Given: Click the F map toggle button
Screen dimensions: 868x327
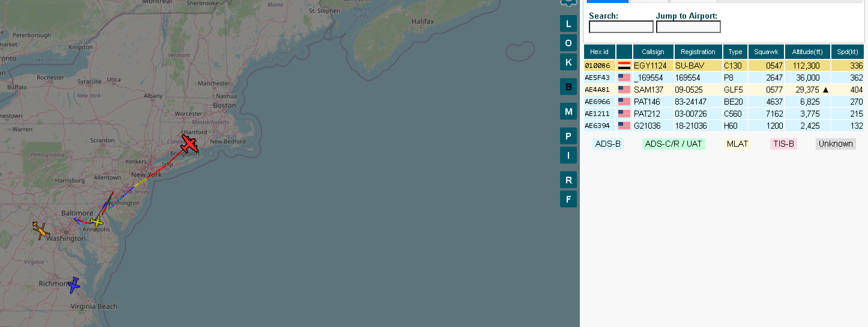Looking at the screenshot, I should 568,199.
